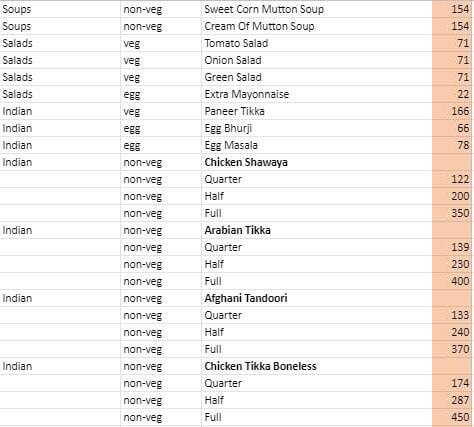
Task: Select the price cell showing 450
Action: [x=452, y=417]
